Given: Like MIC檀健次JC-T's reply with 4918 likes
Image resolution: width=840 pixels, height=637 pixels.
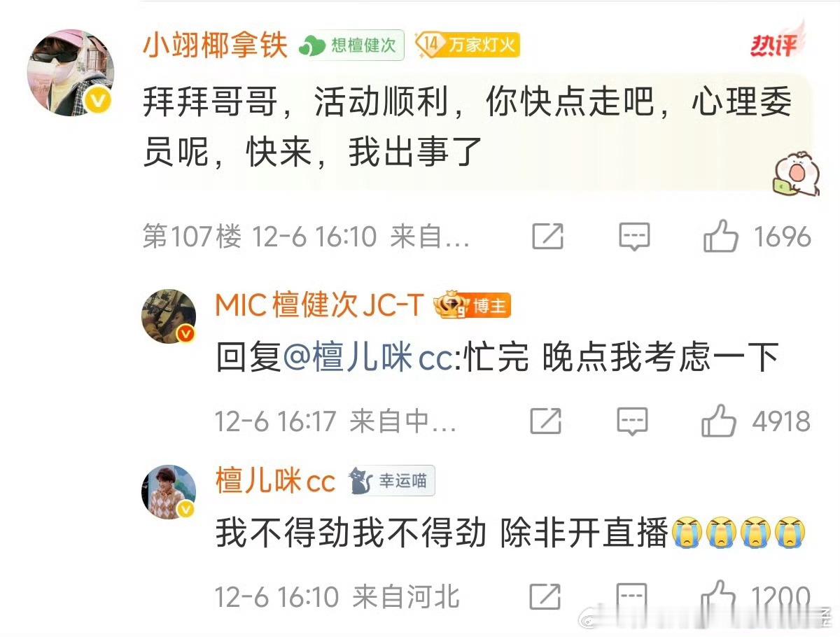Looking at the screenshot, I should tap(719, 421).
